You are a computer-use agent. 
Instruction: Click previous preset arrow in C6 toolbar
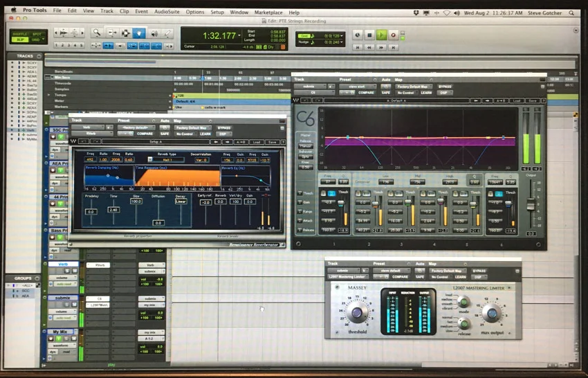pyautogui.click(x=476, y=100)
